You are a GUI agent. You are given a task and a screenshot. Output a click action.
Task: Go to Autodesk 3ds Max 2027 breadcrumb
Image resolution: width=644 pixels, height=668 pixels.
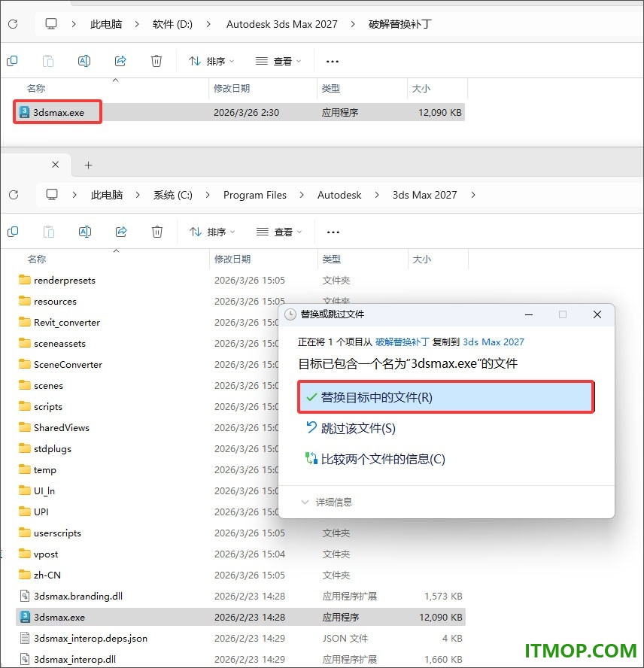click(281, 24)
